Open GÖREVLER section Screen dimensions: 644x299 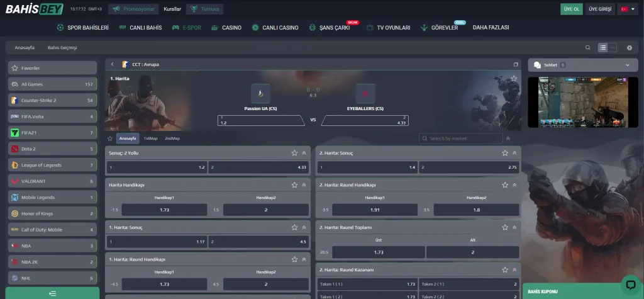pos(440,28)
